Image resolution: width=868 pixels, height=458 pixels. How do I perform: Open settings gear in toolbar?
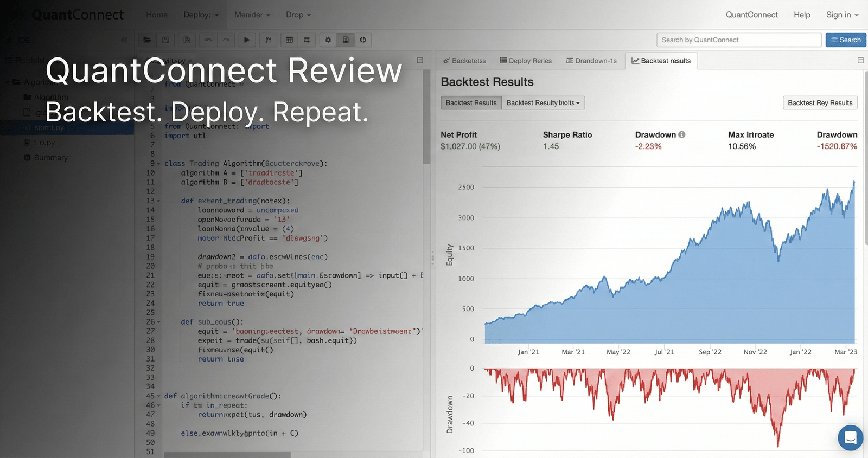pos(328,40)
